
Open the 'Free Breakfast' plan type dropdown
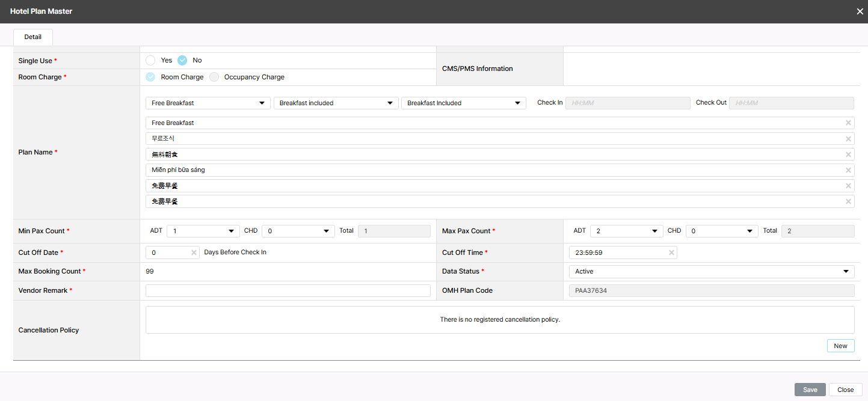point(208,103)
